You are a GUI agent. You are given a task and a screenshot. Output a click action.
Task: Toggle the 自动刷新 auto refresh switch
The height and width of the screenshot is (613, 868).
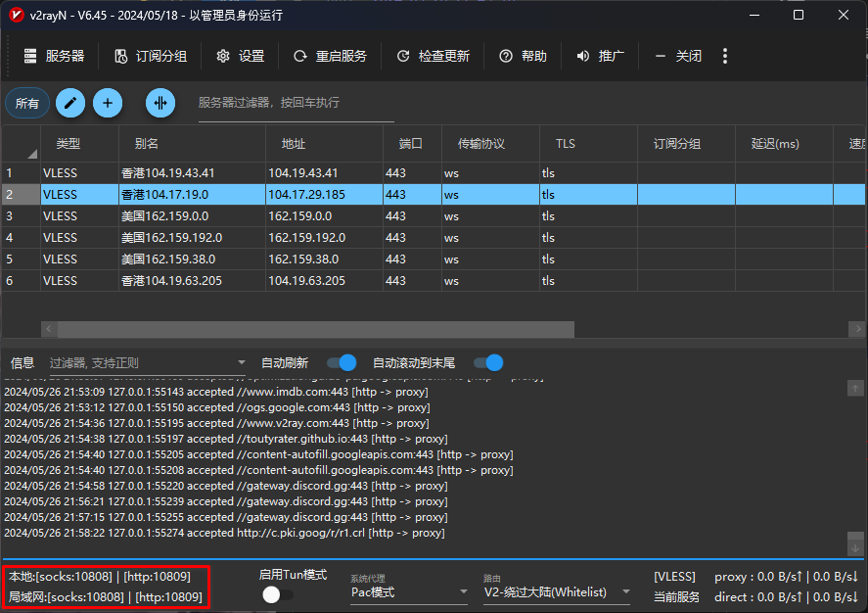click(x=341, y=362)
